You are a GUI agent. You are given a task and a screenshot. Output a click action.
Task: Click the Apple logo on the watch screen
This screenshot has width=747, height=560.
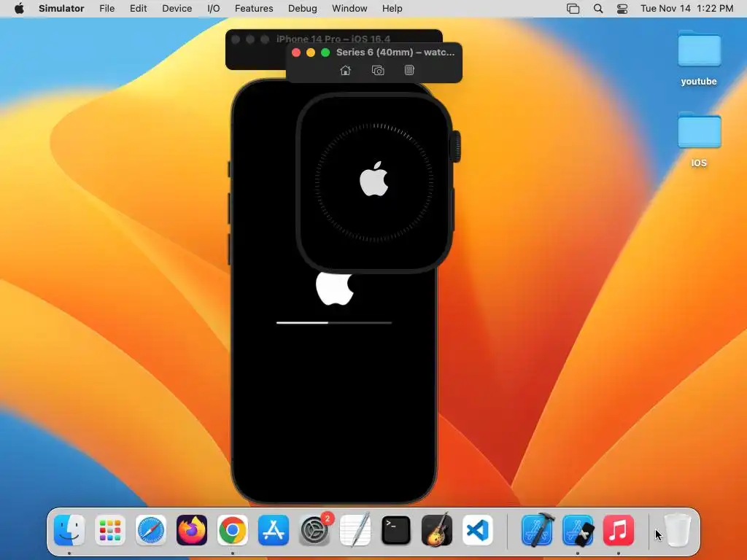tap(374, 179)
